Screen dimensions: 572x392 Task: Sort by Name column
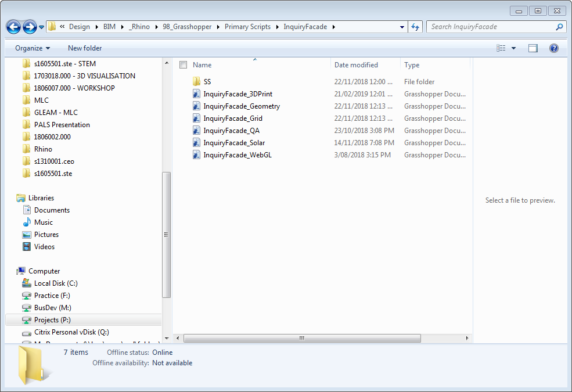point(202,65)
